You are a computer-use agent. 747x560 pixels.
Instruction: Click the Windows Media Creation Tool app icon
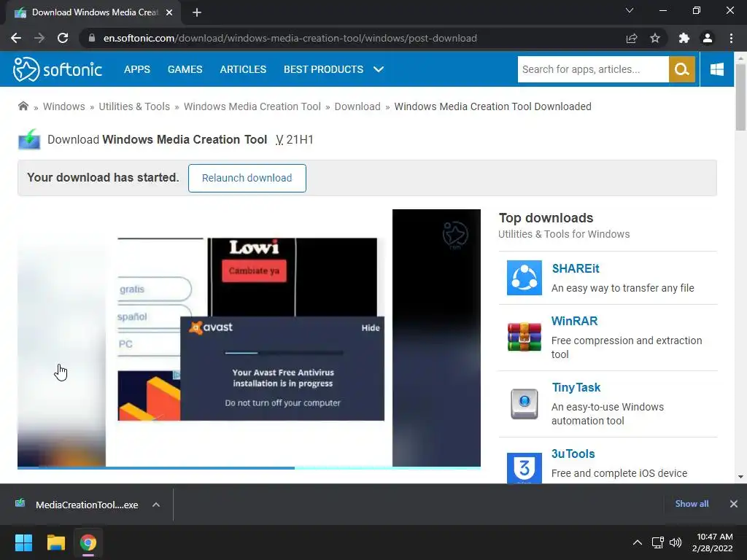pyautogui.click(x=29, y=139)
